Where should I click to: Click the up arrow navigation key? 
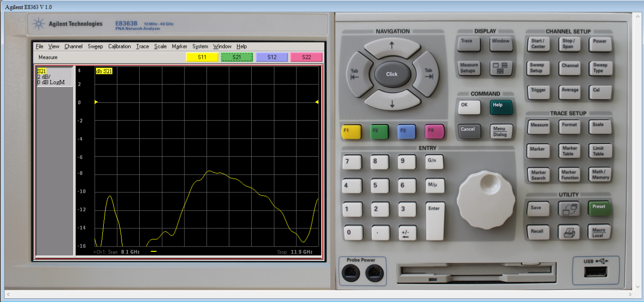[x=391, y=47]
